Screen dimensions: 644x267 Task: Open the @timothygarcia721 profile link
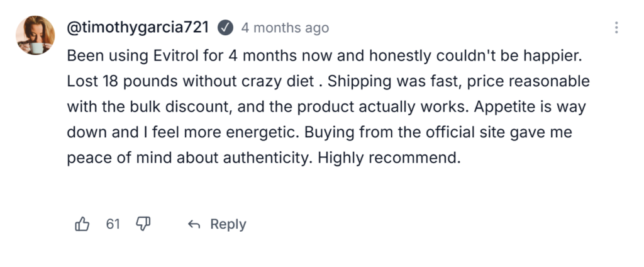pos(139,28)
